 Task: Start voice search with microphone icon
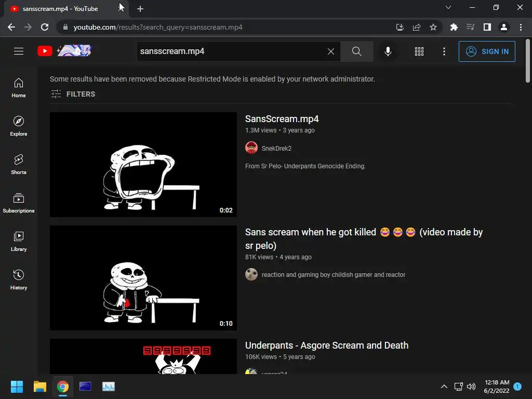click(x=388, y=51)
